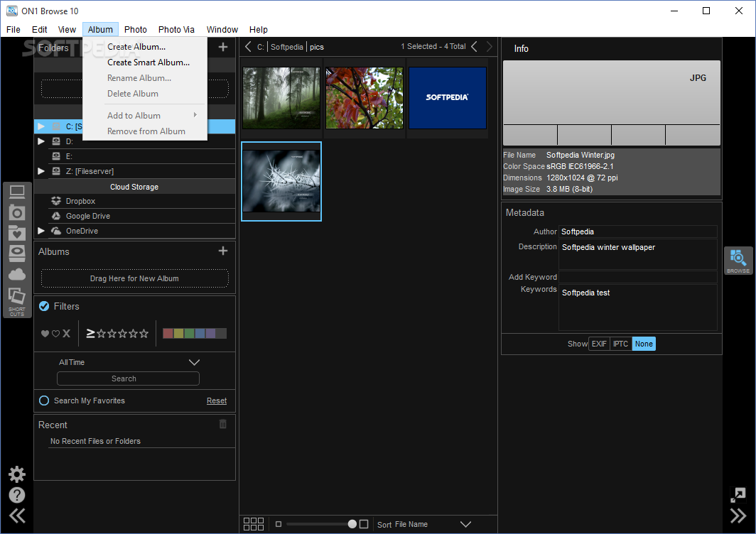Expand the C: drive arrow
756x534 pixels.
[41, 126]
